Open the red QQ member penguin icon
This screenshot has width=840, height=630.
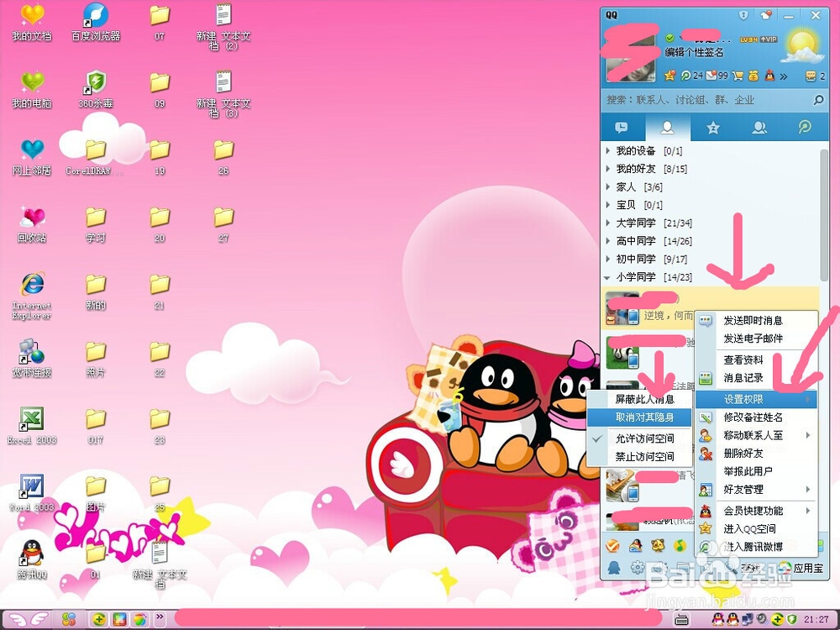click(x=769, y=76)
